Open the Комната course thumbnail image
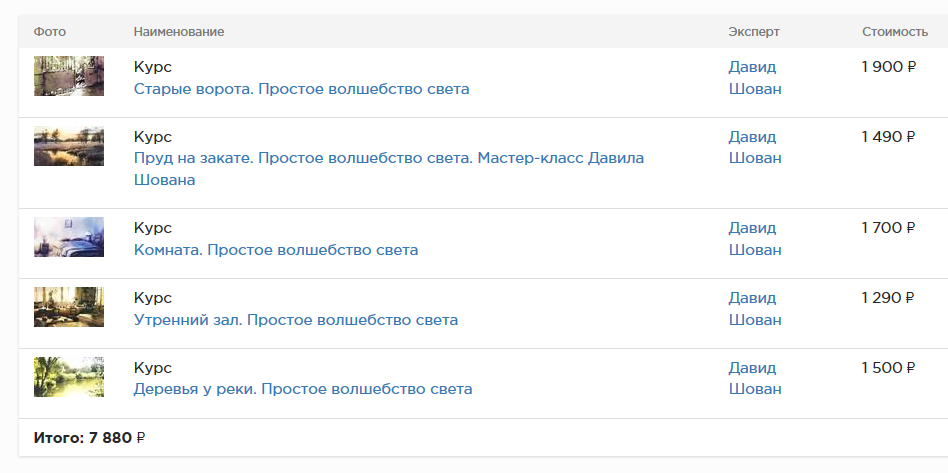This screenshot has width=948, height=473. click(69, 237)
